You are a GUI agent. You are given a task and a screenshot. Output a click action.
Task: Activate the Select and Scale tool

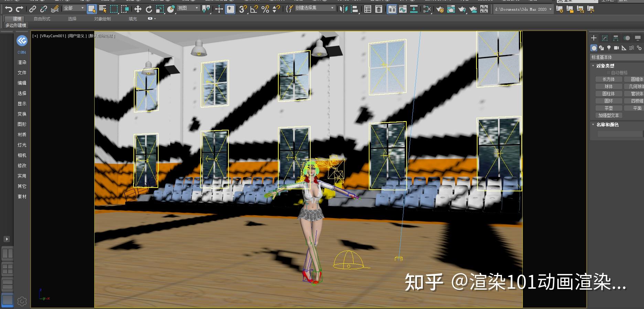160,9
